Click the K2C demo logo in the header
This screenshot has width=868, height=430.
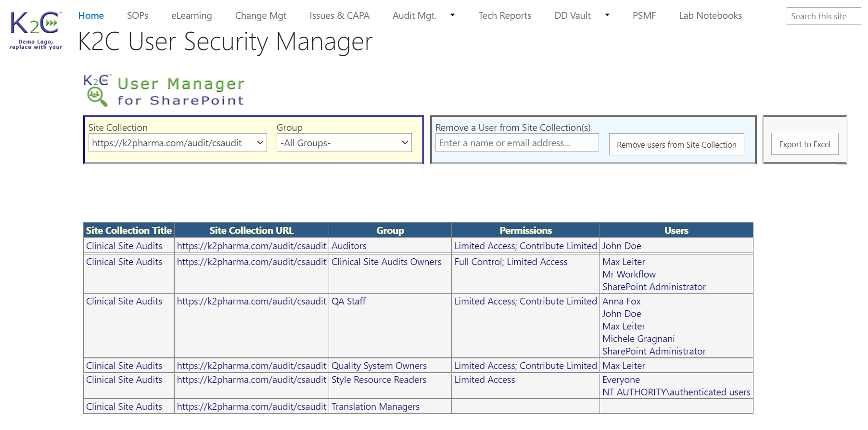(36, 30)
